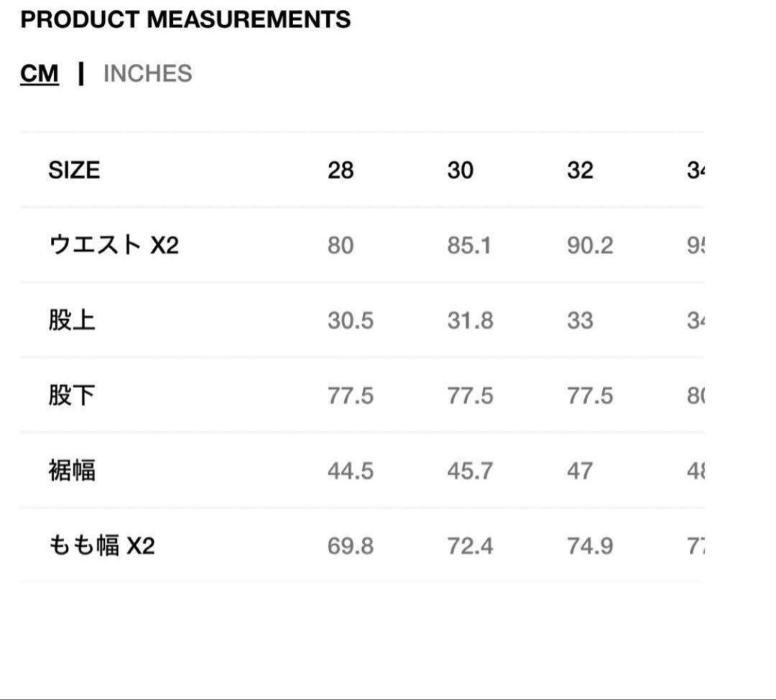Select size 32 column header
The width and height of the screenshot is (776, 700).
[581, 170]
